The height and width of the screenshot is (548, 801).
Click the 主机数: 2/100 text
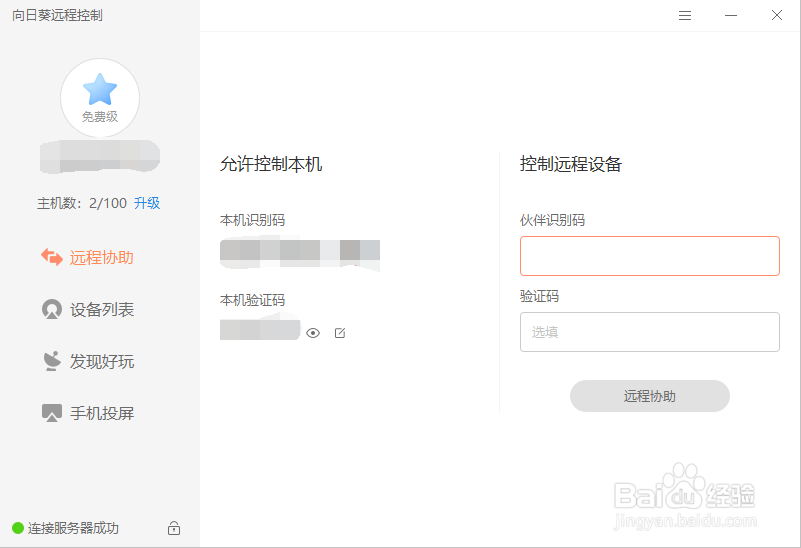click(x=82, y=203)
